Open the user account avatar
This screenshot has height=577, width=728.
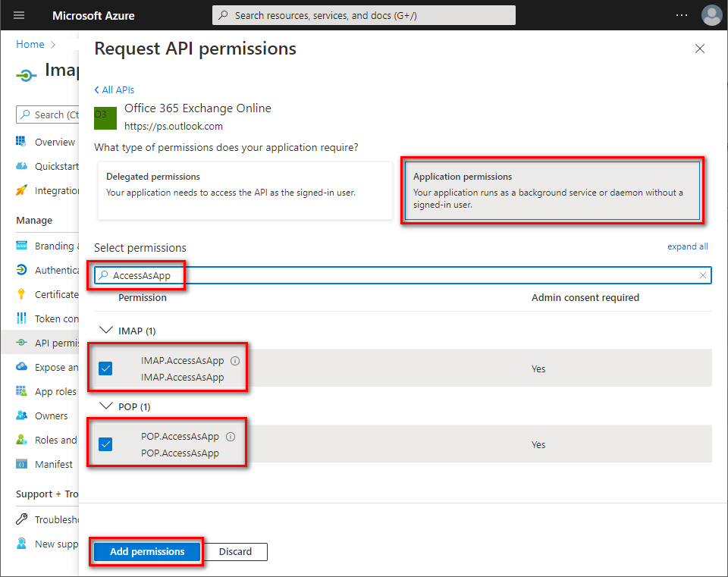click(x=711, y=15)
